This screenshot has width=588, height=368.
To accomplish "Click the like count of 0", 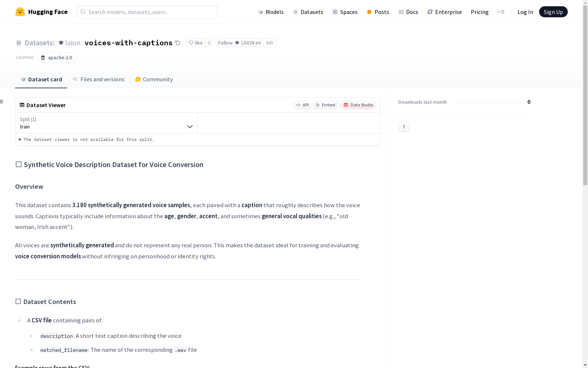I will coord(209,43).
